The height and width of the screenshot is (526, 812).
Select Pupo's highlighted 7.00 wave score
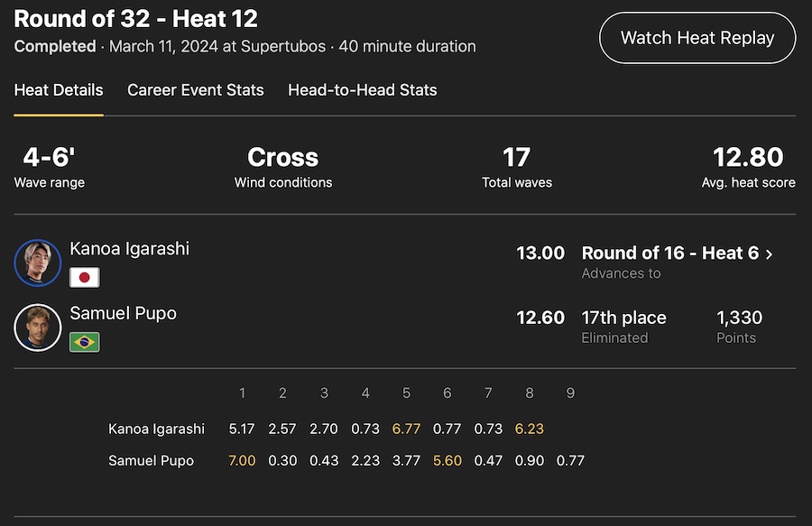point(242,460)
